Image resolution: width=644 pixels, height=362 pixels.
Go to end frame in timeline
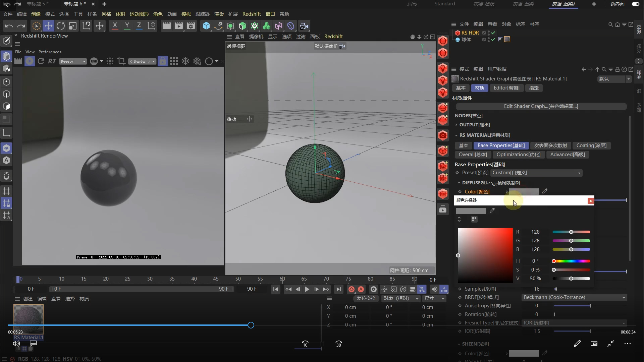click(339, 289)
